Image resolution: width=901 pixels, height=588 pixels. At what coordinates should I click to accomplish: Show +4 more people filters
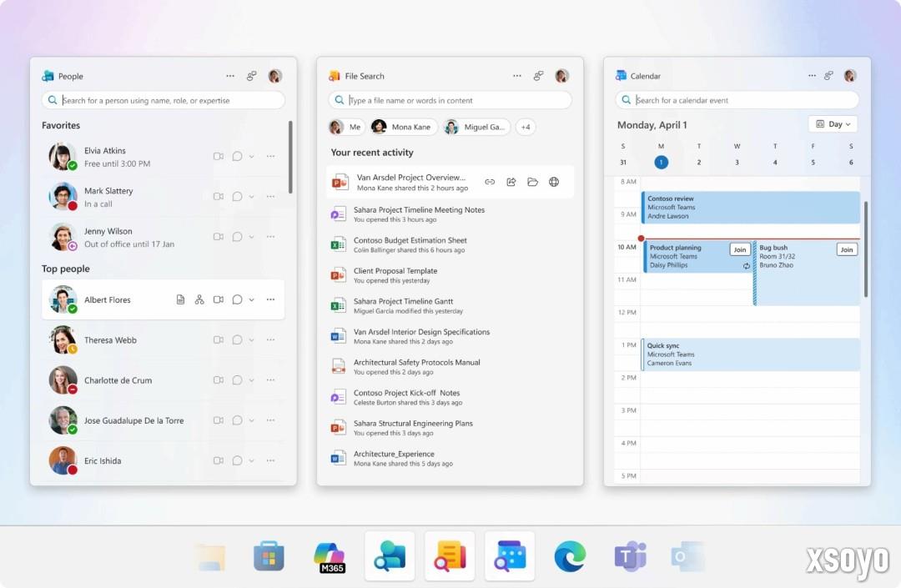(x=526, y=127)
